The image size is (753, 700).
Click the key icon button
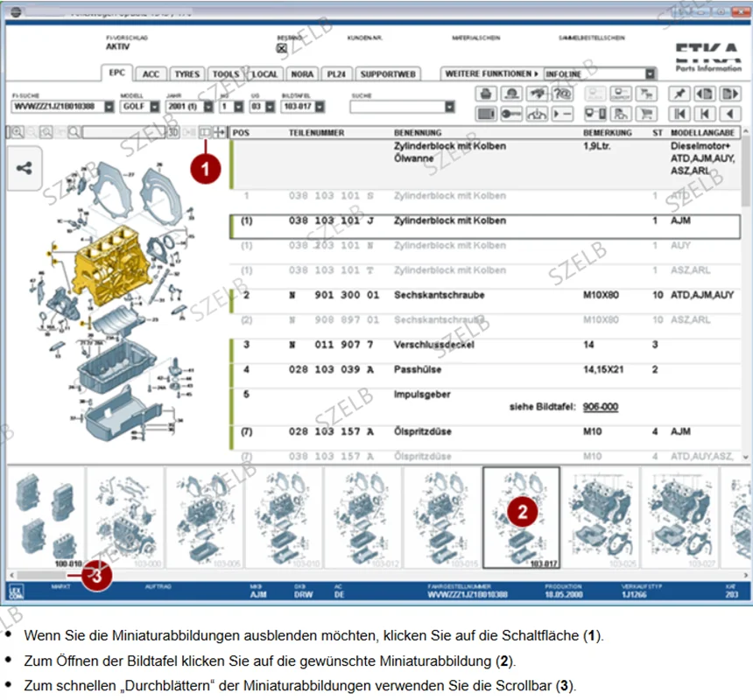point(511,114)
